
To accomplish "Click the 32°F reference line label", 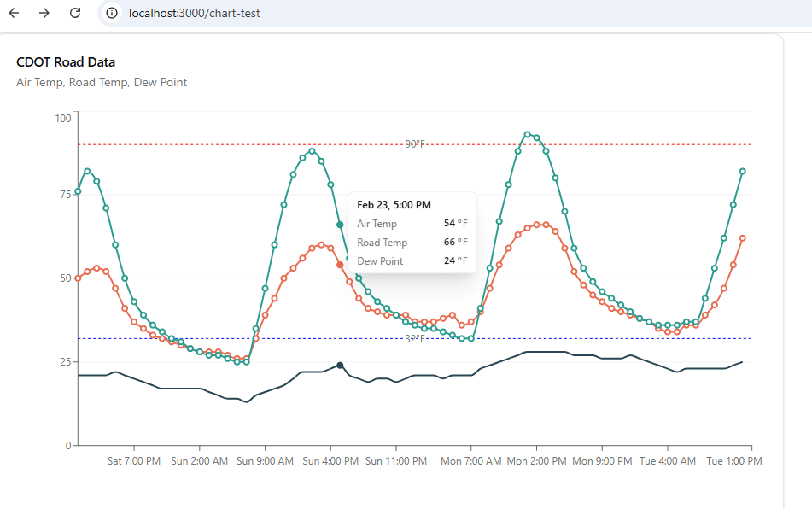I will (x=416, y=338).
